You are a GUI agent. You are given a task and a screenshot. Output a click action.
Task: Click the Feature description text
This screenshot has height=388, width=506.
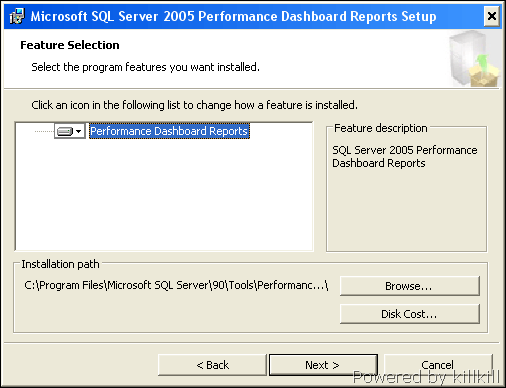(x=405, y=157)
